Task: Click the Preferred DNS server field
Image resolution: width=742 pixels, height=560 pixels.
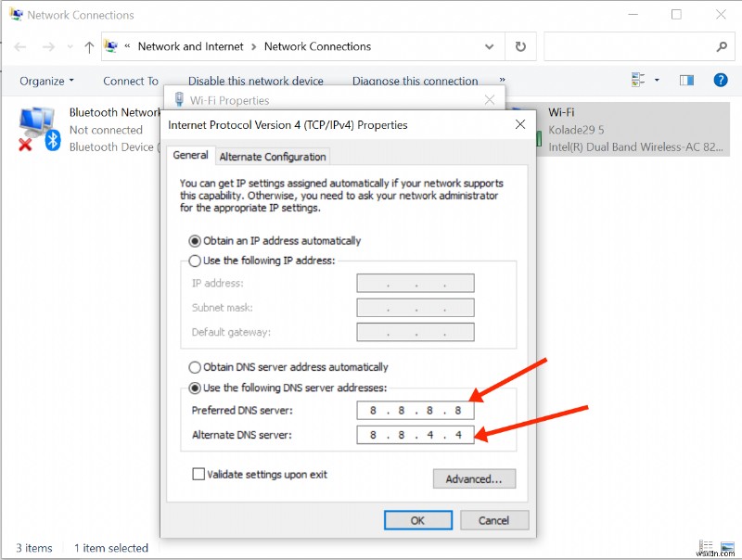Action: [x=415, y=411]
